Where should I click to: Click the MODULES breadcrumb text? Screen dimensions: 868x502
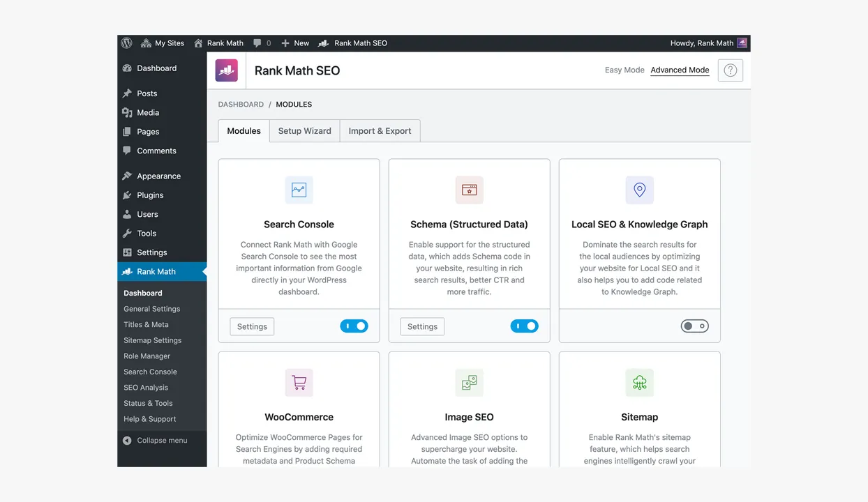click(294, 105)
